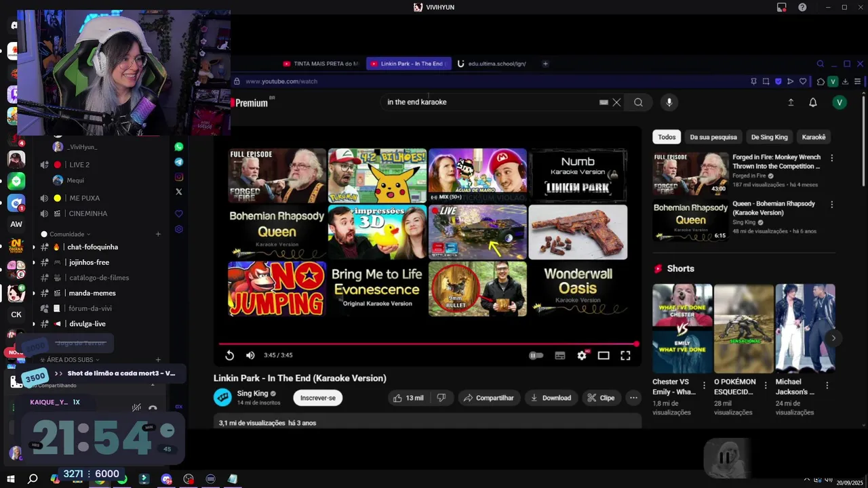Open the Forged in Fire sidebar video thumbnail
This screenshot has width=868, height=488.
click(x=690, y=174)
